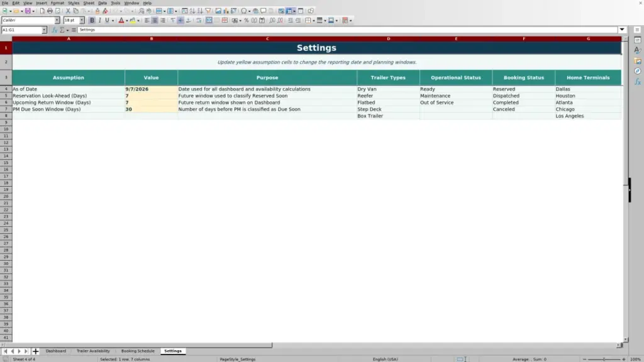
Task: Toggle Center Vertically alignment
Action: pos(180,20)
